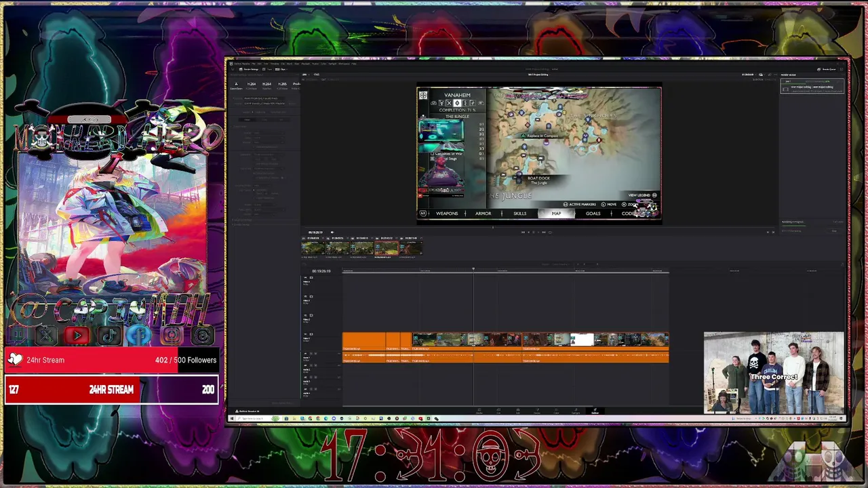Image resolution: width=868 pixels, height=488 pixels.
Task: Open the Fairlight audio page
Action: point(576,411)
